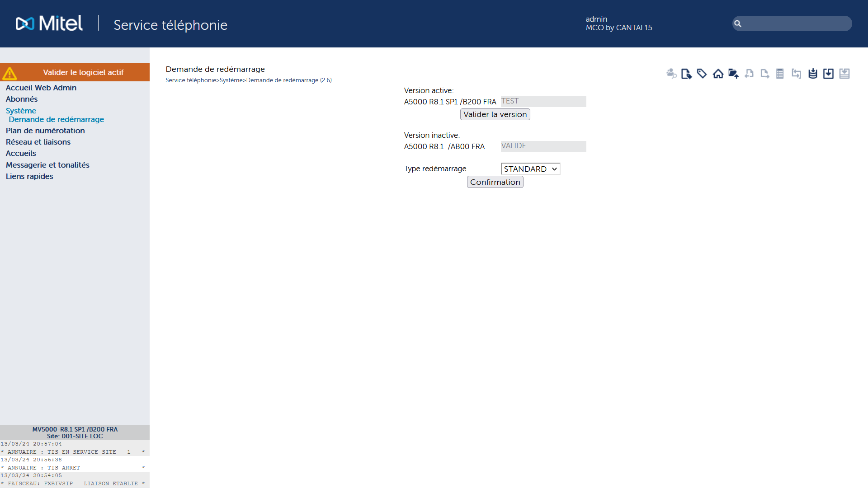The image size is (868, 488).
Task: Click the home icon in toolbar
Action: click(x=717, y=73)
